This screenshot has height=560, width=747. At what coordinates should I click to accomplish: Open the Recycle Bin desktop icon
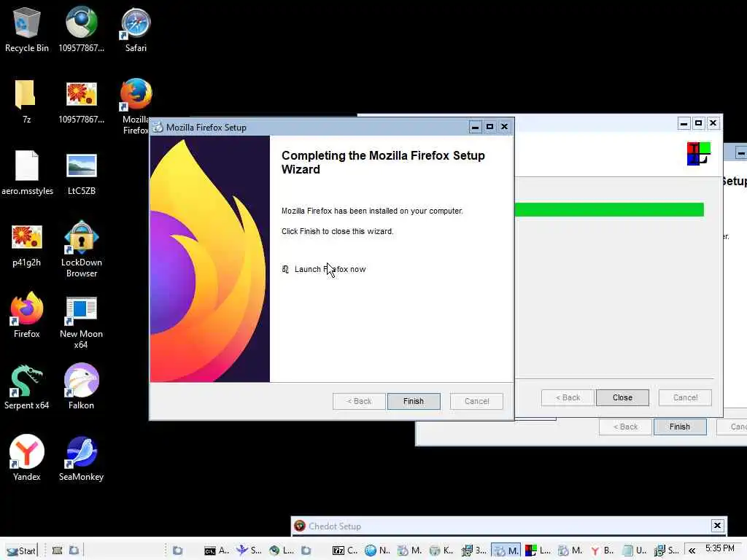tap(27, 29)
